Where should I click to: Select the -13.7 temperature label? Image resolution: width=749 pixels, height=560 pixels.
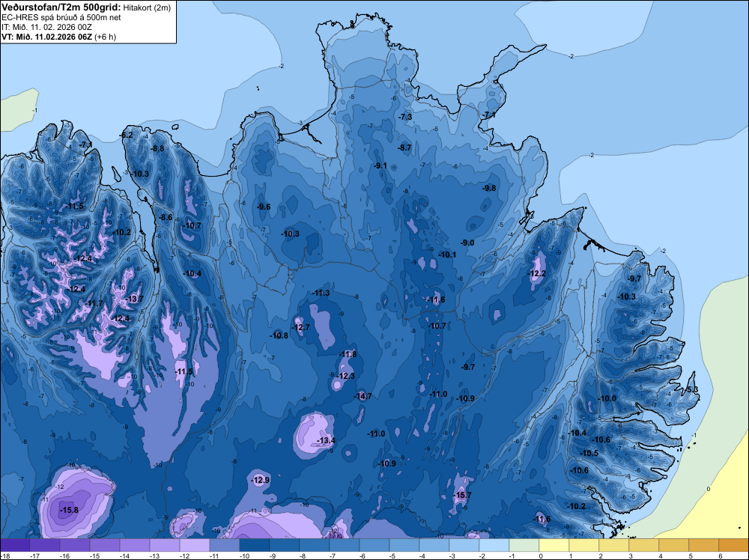134,299
